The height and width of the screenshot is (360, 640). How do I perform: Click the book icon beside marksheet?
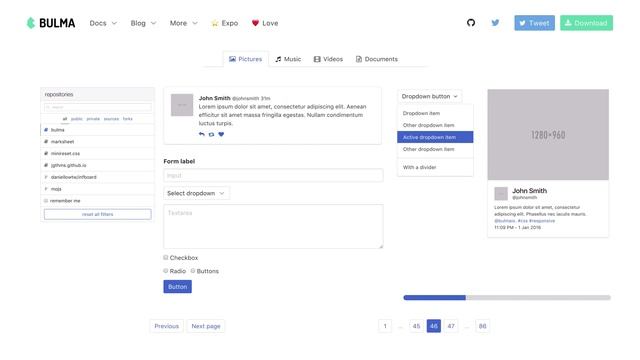click(x=46, y=142)
